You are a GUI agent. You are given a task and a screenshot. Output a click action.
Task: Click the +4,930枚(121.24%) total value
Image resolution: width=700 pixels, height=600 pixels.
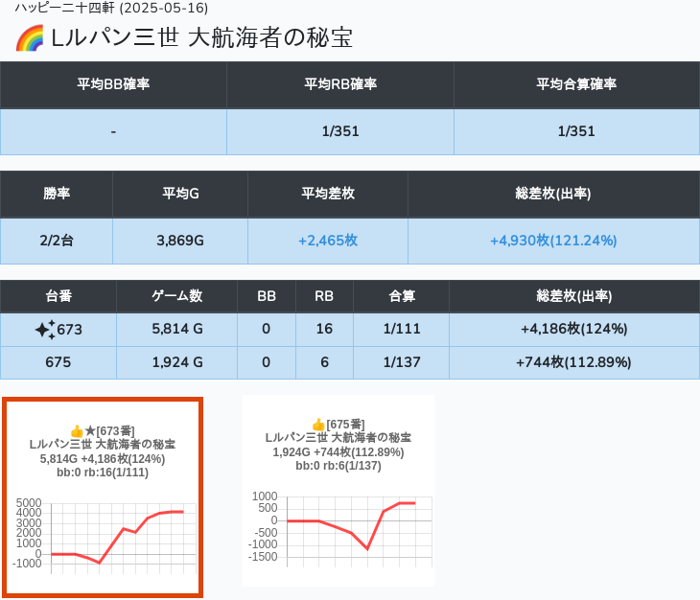point(553,241)
